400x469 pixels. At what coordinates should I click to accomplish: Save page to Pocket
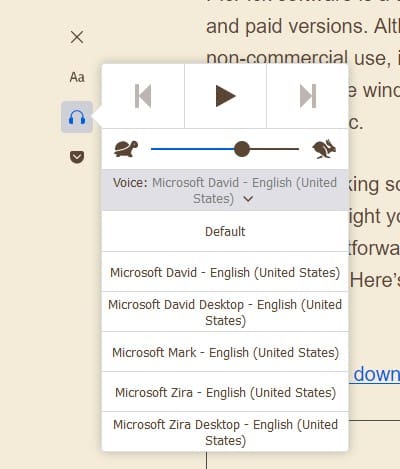click(77, 157)
